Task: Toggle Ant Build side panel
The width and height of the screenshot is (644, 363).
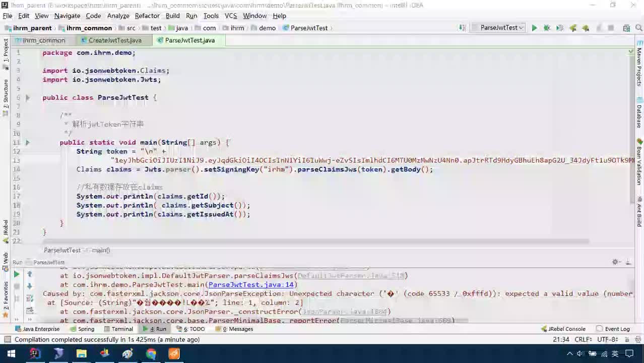Action: [639, 212]
